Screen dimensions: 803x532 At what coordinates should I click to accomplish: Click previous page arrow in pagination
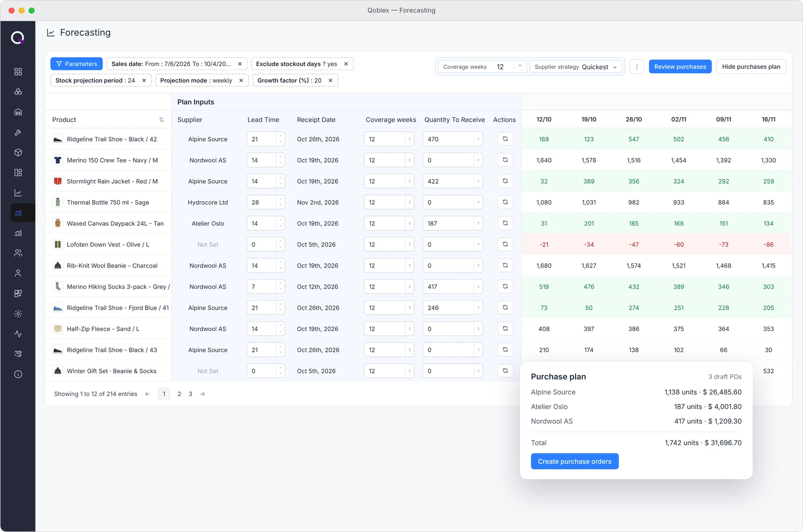[148, 394]
